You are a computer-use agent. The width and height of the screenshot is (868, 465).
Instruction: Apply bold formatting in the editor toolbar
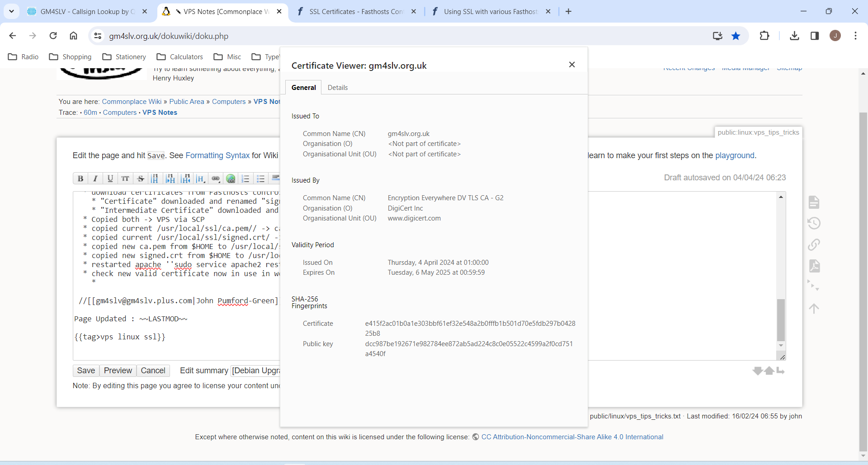click(x=80, y=178)
